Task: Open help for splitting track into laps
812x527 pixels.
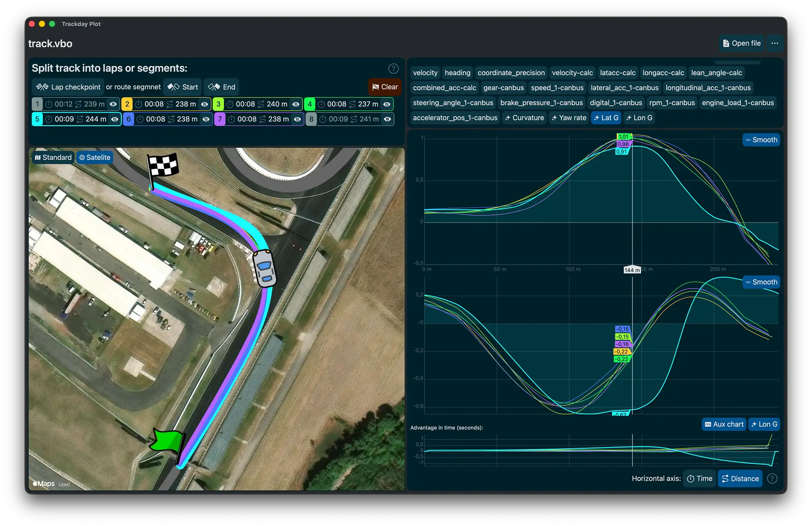Action: [x=393, y=68]
